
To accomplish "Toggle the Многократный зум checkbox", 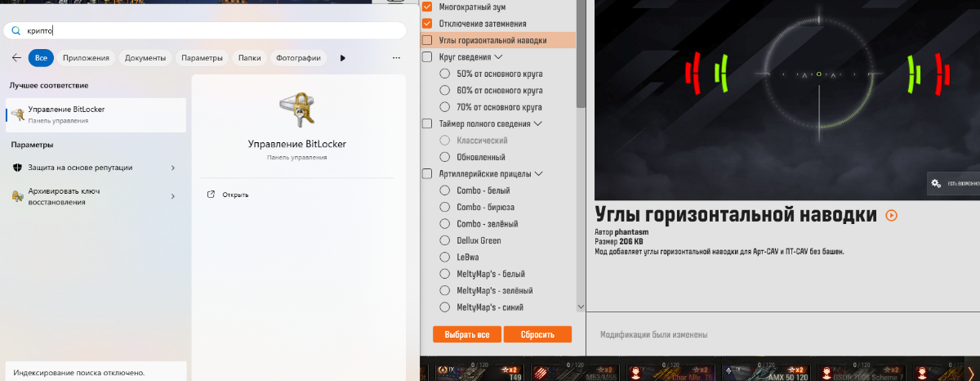I will [426, 7].
